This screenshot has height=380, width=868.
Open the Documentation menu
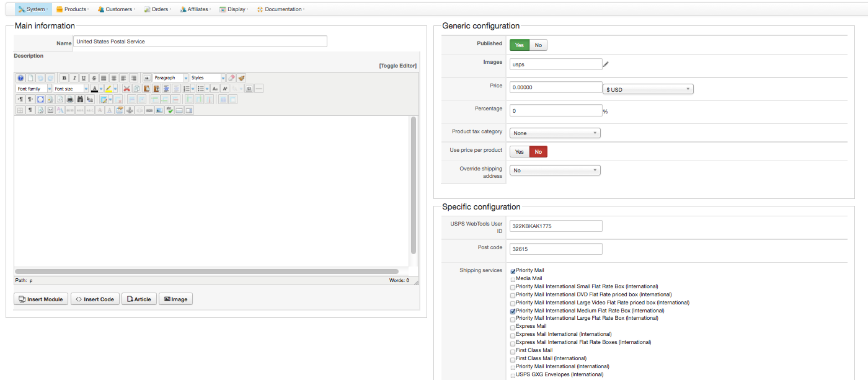(280, 9)
